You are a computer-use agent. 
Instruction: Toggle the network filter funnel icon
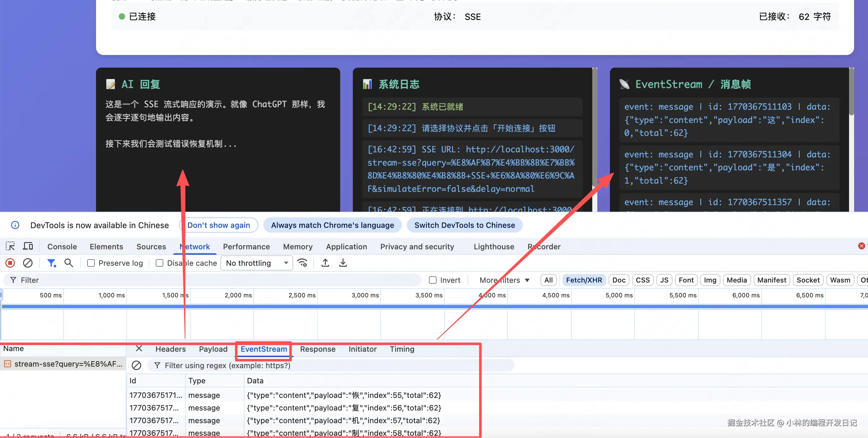(51, 263)
